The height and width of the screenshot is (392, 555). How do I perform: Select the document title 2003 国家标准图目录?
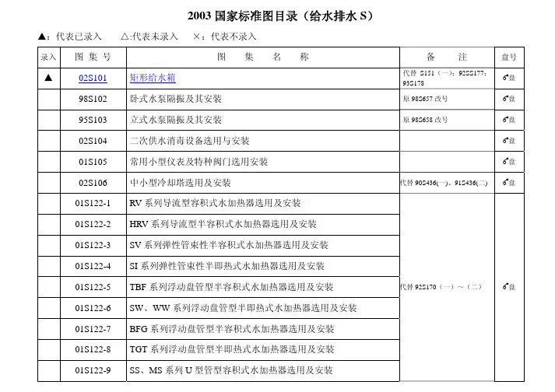pyautogui.click(x=276, y=16)
